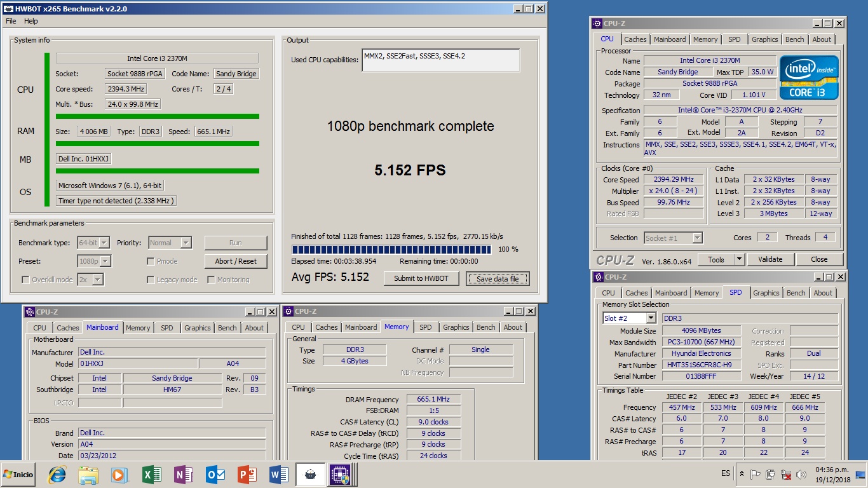Click volume speaker tray icon
This screenshot has height=488, width=868.
801,474
